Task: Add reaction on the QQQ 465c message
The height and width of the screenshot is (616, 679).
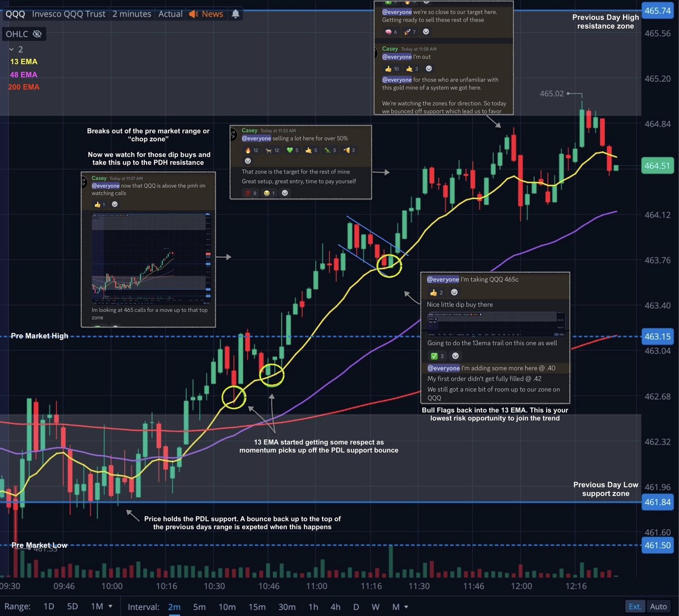Action: coord(454,292)
